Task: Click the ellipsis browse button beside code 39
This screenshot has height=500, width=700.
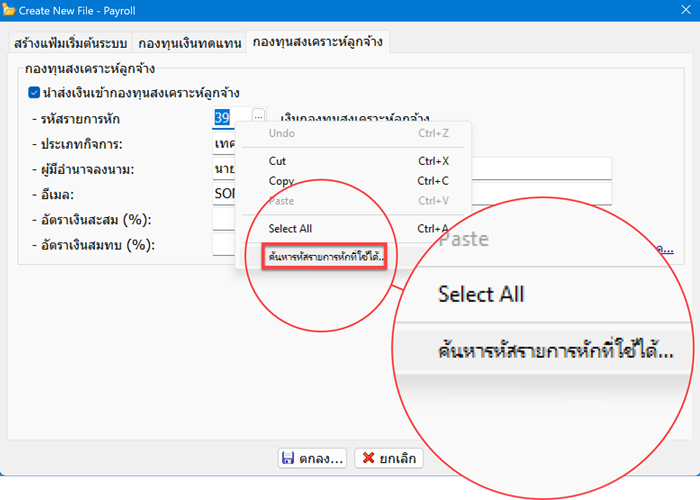Action: 258,118
